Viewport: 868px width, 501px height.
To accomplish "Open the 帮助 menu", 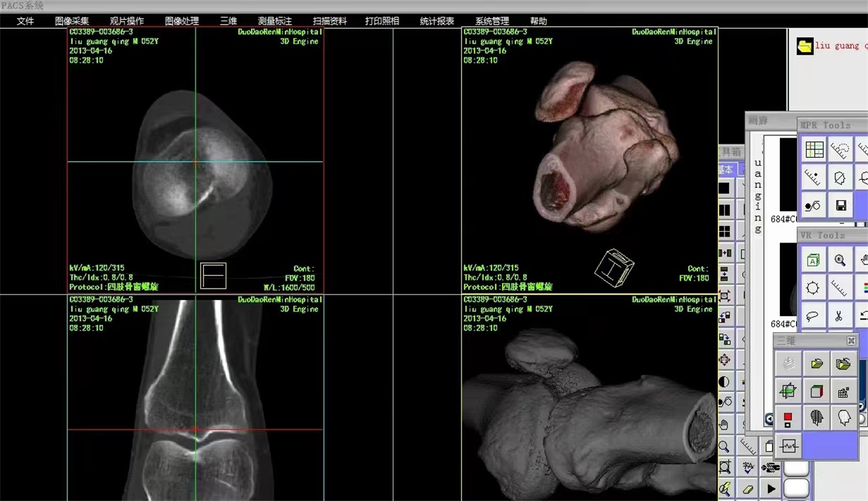I will click(x=538, y=21).
